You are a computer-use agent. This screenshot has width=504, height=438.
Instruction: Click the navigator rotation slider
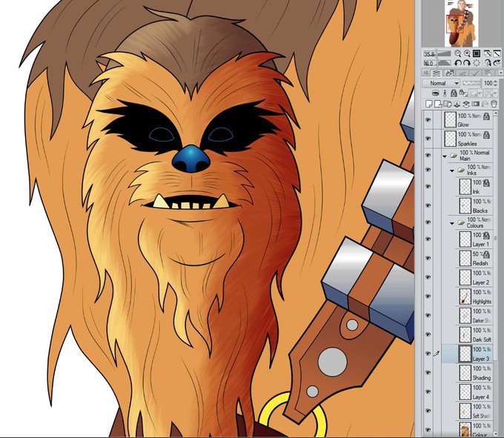(x=445, y=63)
